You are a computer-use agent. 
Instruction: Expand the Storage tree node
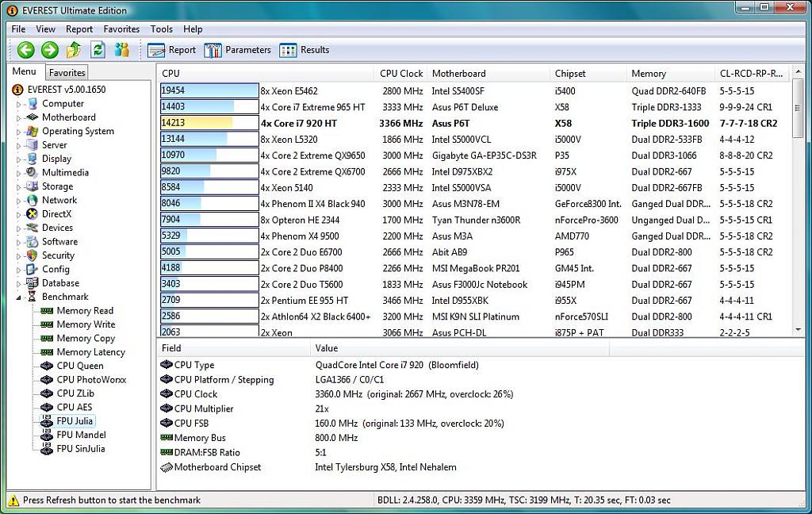(19, 187)
